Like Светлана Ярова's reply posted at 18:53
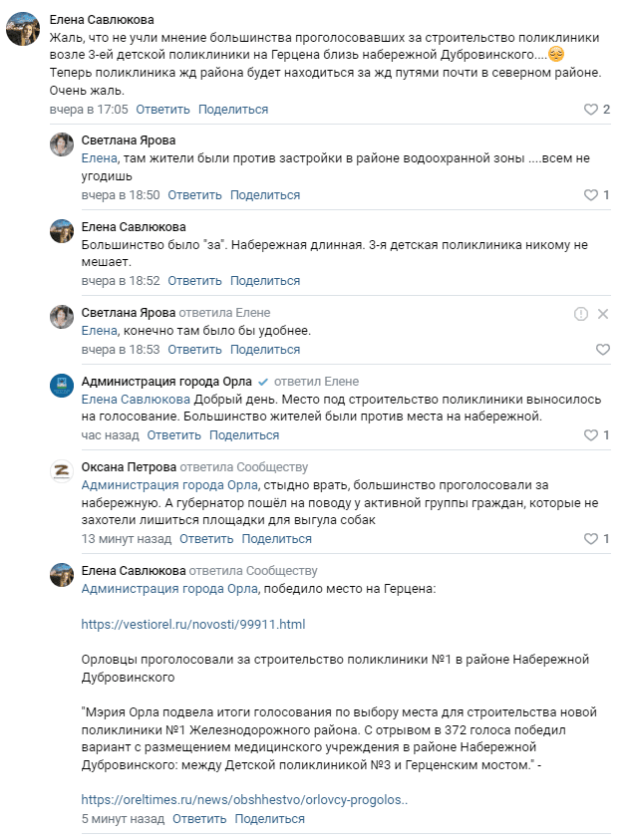Viewport: 629px width, 840px height. pyautogui.click(x=602, y=350)
